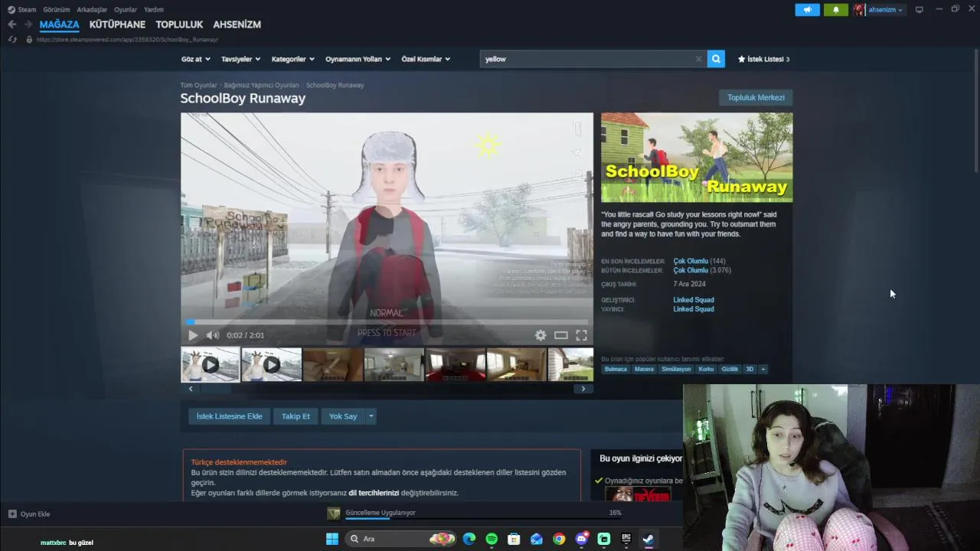Reload the store page icon
The width and height of the screenshot is (980, 551).
[11, 39]
